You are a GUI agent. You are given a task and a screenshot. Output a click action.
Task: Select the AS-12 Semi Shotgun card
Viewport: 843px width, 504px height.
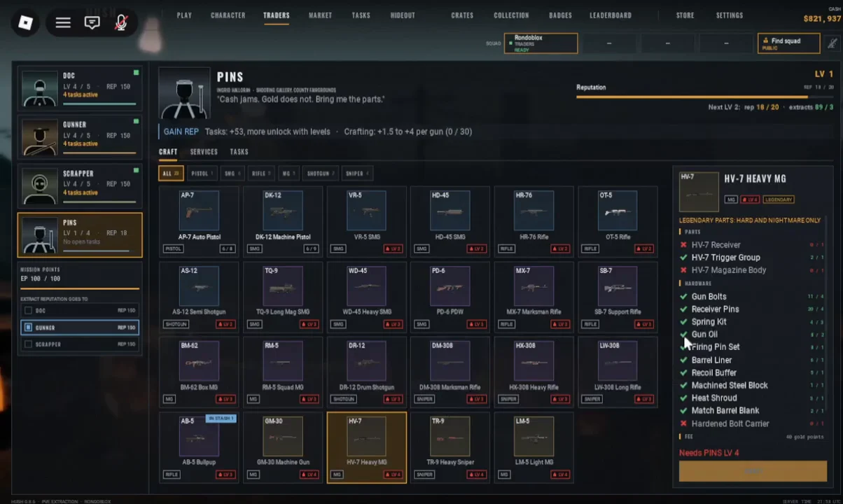click(199, 296)
